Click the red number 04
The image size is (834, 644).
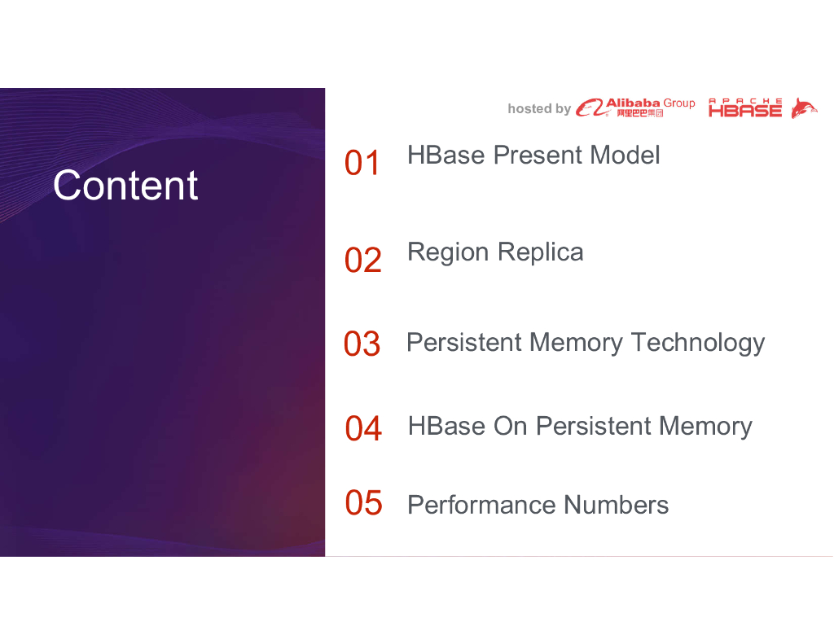click(362, 428)
